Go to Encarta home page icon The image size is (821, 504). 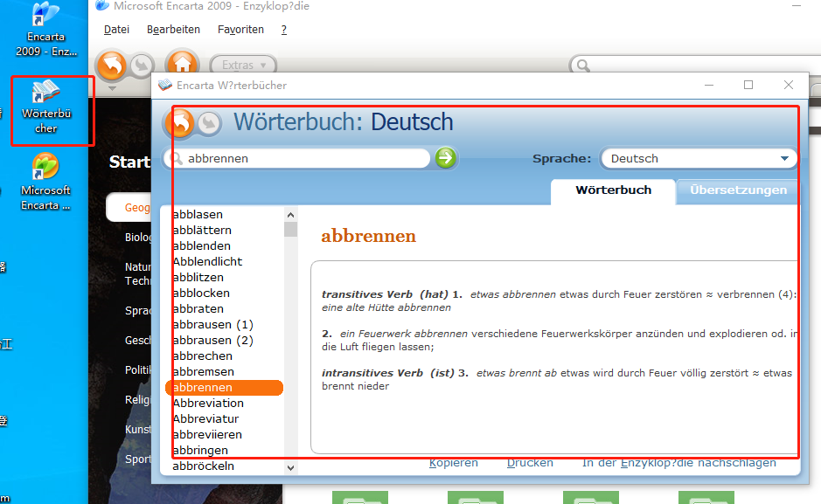182,65
